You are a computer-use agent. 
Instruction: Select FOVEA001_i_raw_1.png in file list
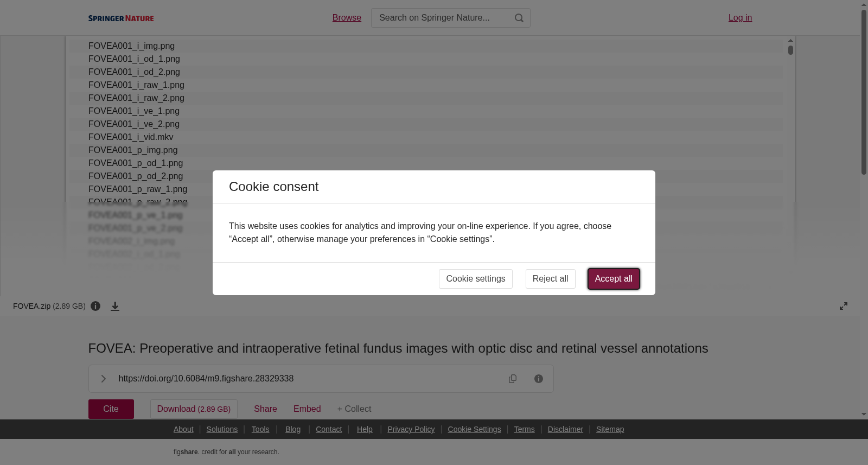(426, 85)
